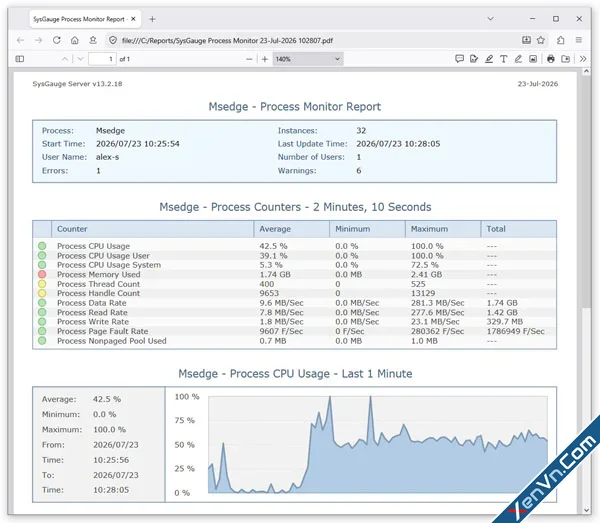
Task: Click the Process Data Rate row label
Action: point(92,303)
